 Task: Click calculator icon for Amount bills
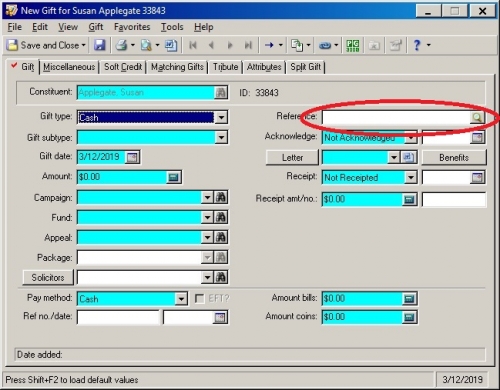click(409, 299)
